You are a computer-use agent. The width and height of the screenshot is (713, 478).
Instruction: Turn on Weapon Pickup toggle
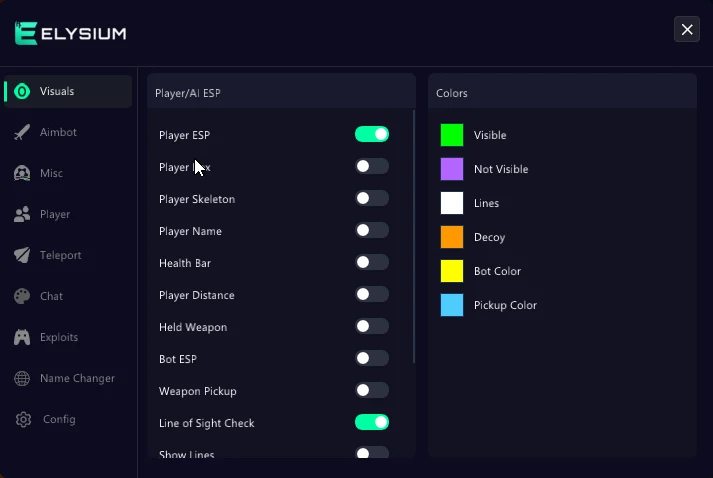coord(372,390)
